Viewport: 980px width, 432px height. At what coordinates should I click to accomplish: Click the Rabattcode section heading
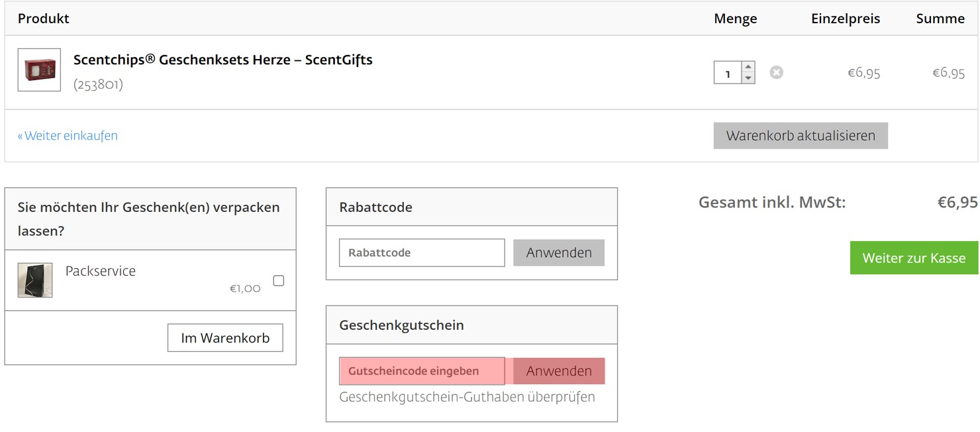(x=375, y=207)
